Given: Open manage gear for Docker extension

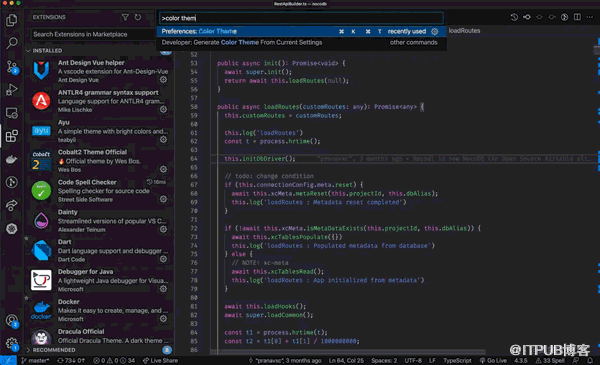Looking at the screenshot, I should click(163, 318).
